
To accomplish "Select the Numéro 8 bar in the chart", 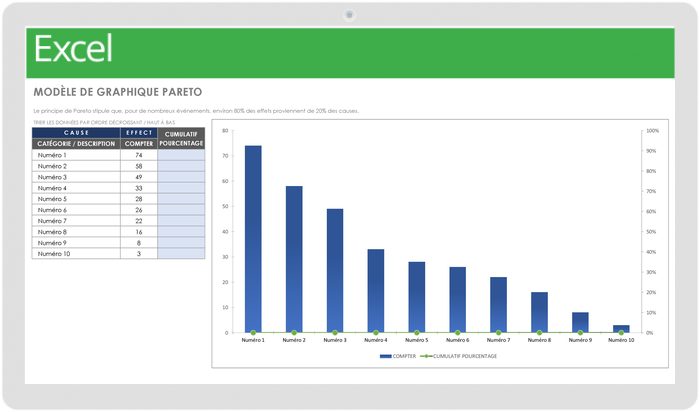I will click(x=539, y=312).
